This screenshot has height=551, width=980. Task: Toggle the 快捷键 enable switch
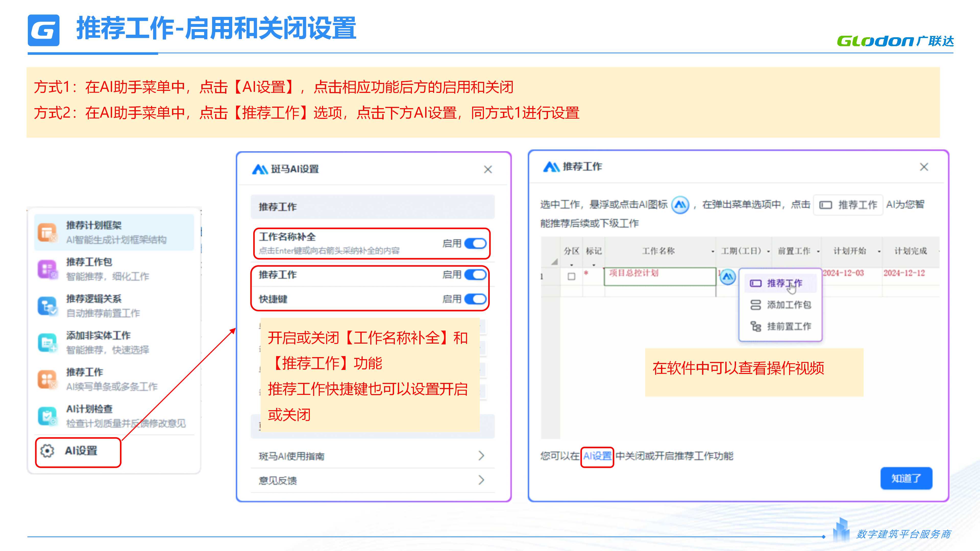click(475, 299)
